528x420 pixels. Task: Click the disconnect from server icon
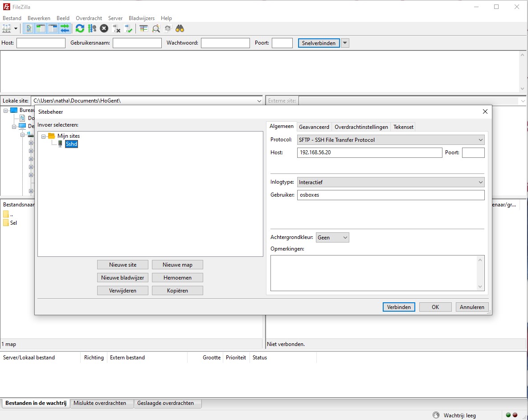point(116,29)
